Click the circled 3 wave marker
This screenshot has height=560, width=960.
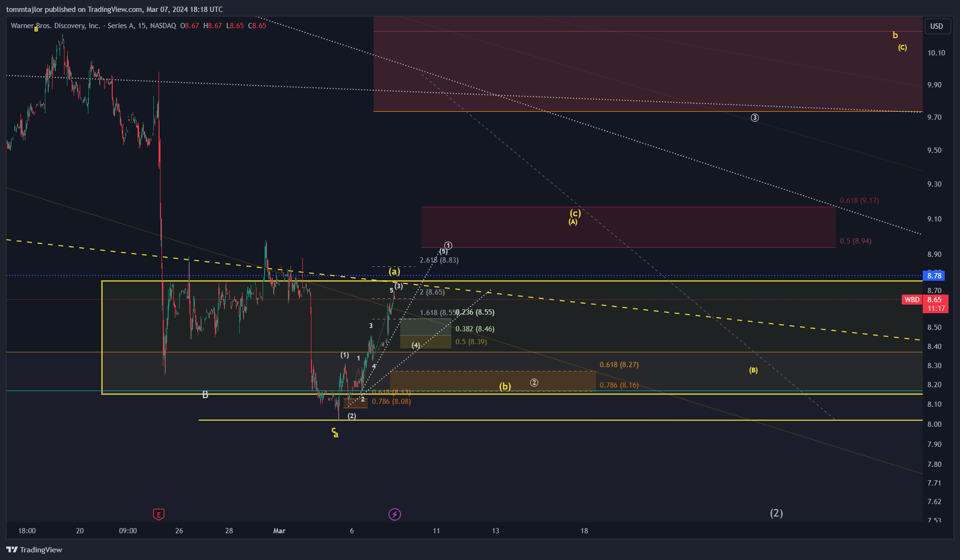[x=755, y=117]
